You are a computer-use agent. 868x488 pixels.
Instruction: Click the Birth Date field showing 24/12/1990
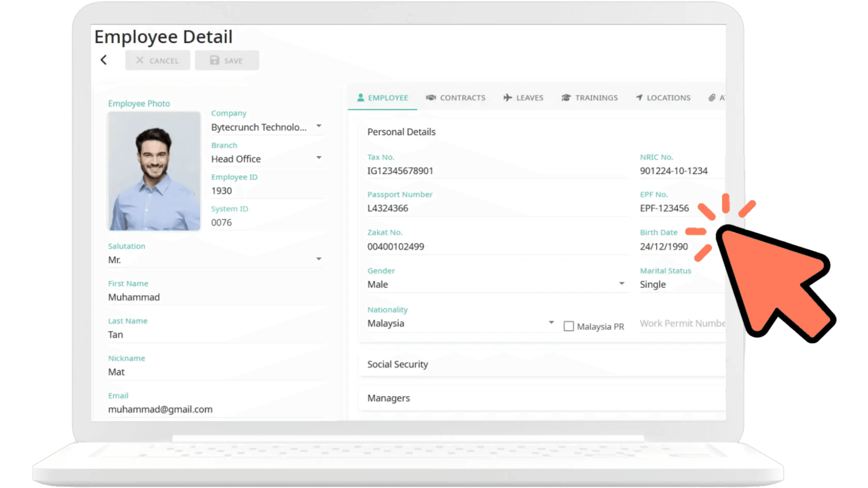pyautogui.click(x=665, y=246)
